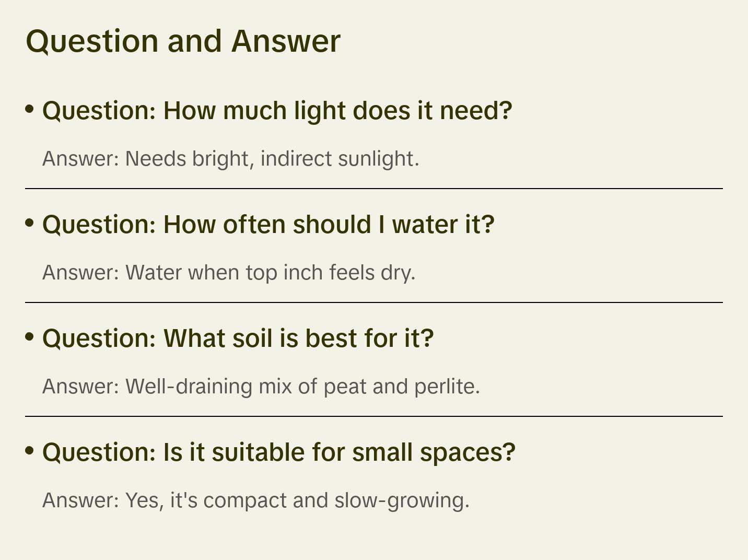
Task: Open the 'What soil is best for it?' question
Action: [x=238, y=339]
